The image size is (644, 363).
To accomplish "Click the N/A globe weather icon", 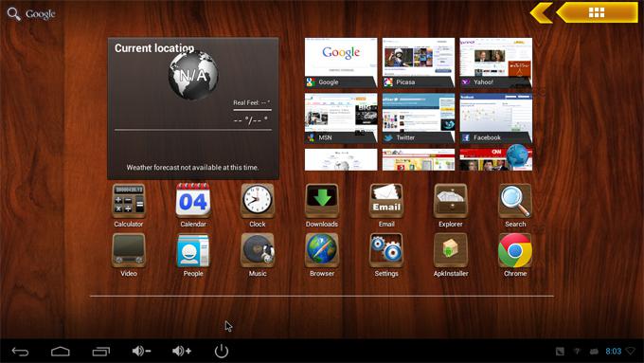I will click(193, 75).
